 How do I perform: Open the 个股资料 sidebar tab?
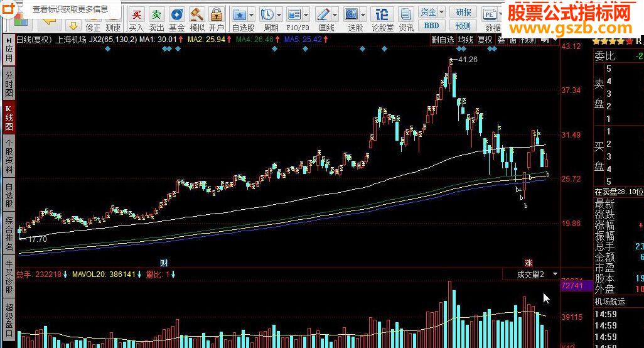pos(9,156)
